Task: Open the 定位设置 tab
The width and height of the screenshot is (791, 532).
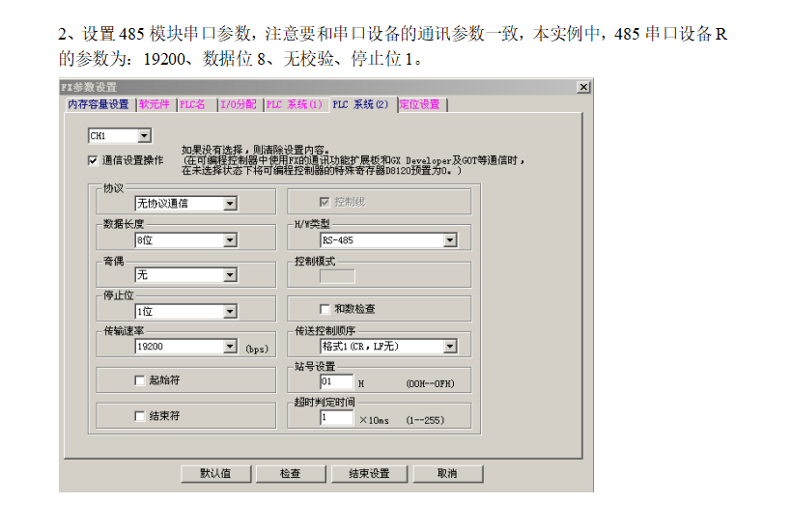Action: click(x=419, y=104)
